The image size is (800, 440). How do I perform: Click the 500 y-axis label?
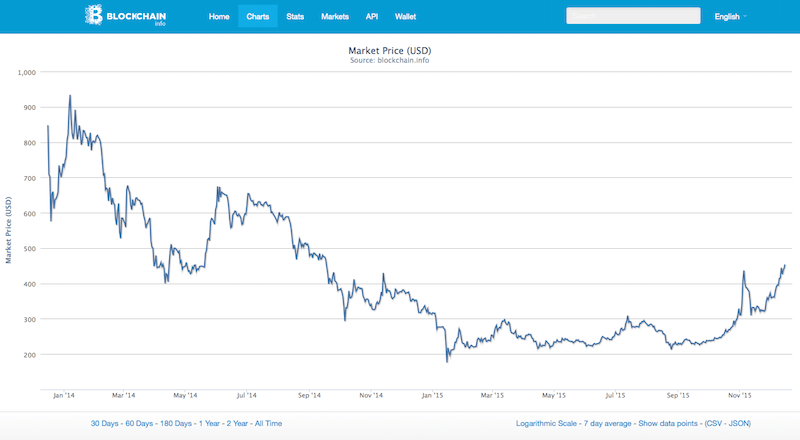point(30,249)
